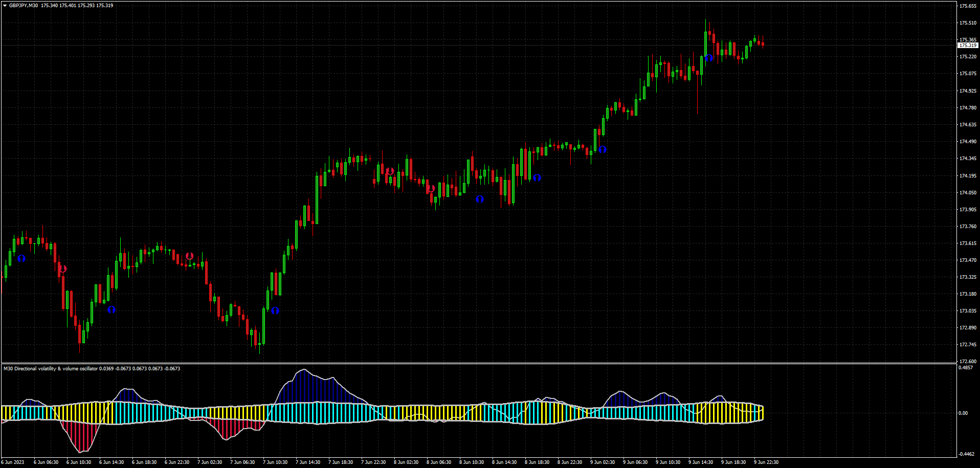980x468 pixels.
Task: Select the blue buy arrow at 9 Jun 02:30
Action: tap(603, 150)
